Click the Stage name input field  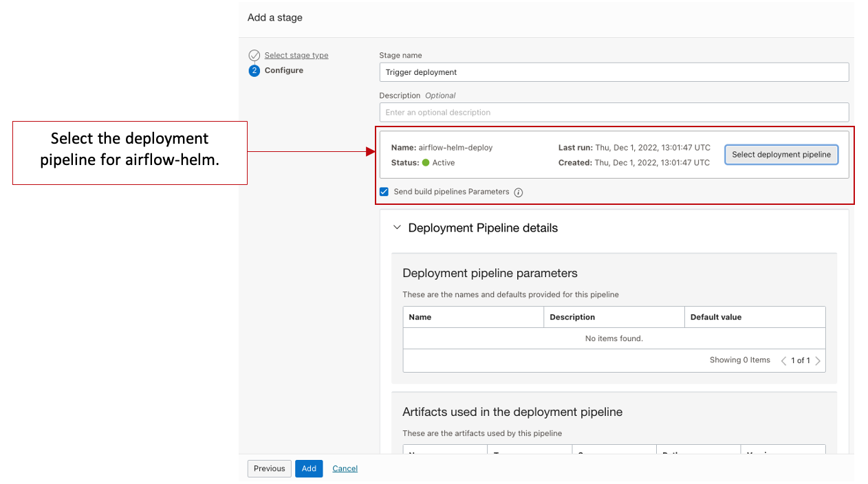coord(614,72)
